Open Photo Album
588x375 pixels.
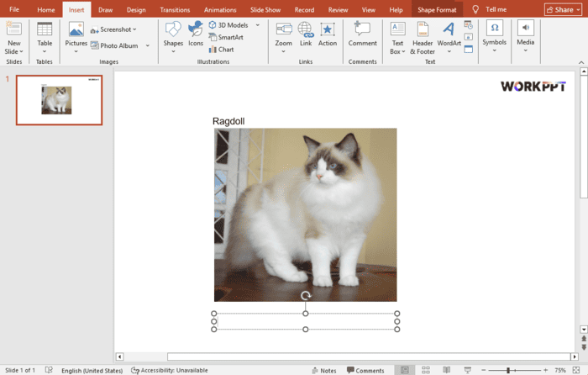(114, 45)
